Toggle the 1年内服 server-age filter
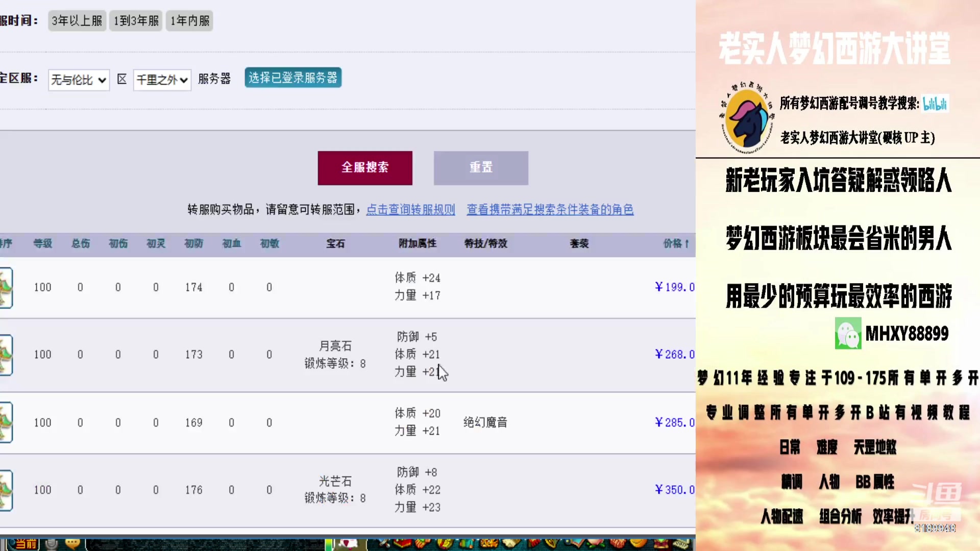Image resolution: width=980 pixels, height=551 pixels. (189, 21)
